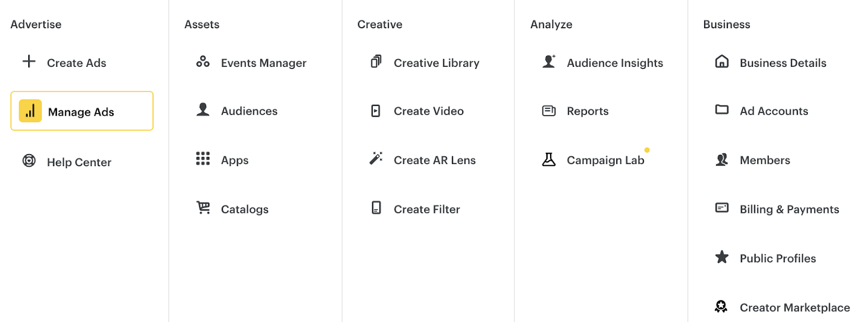Click the Public Profiles star icon

click(x=722, y=257)
